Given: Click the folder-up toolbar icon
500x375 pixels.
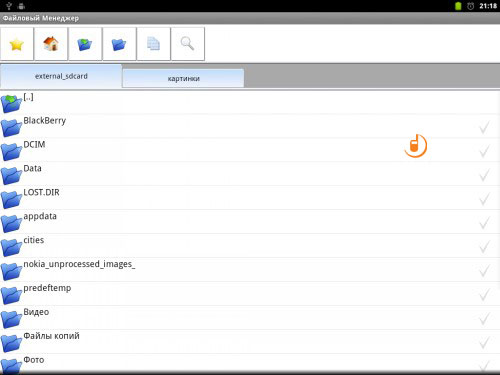Looking at the screenshot, I should (x=85, y=44).
